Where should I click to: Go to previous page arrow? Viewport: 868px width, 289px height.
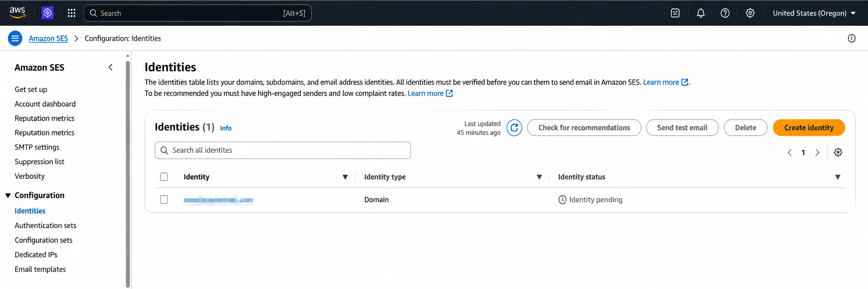pos(790,152)
